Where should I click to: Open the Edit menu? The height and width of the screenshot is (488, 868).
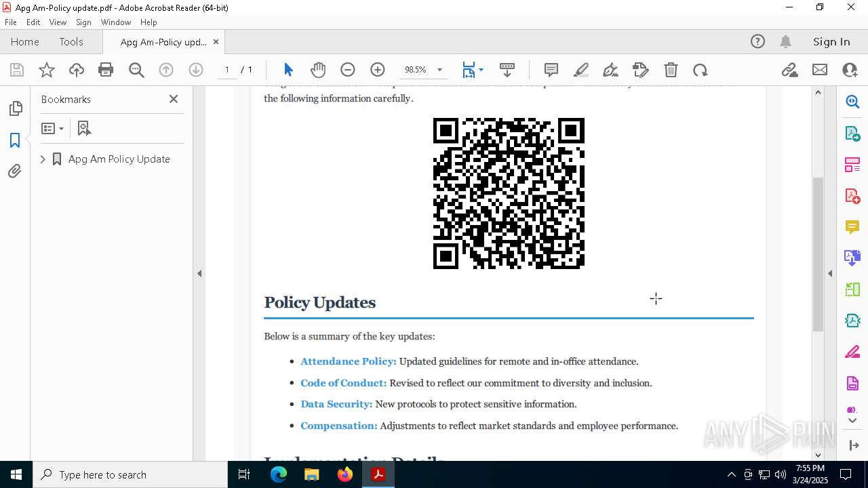pyautogui.click(x=33, y=22)
